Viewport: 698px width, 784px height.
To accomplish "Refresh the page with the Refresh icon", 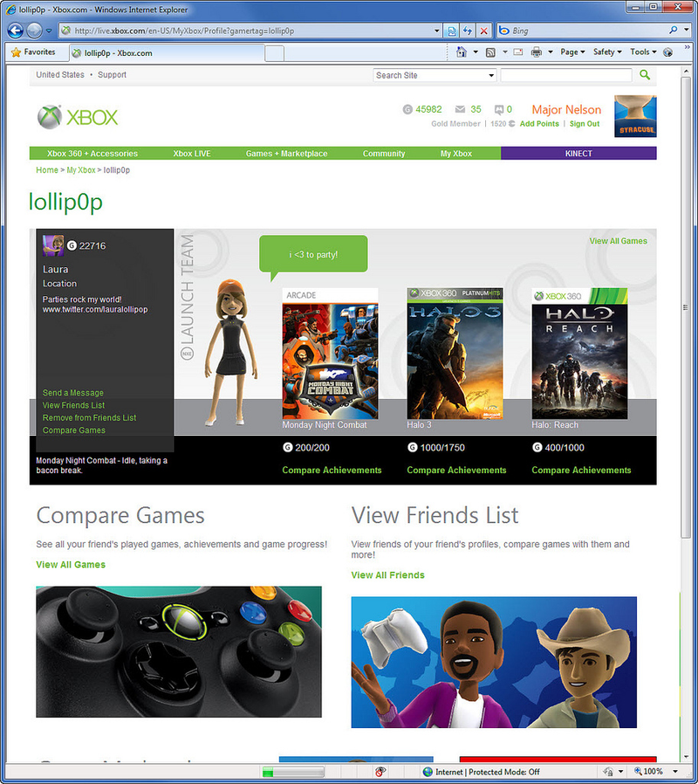I will [468, 31].
